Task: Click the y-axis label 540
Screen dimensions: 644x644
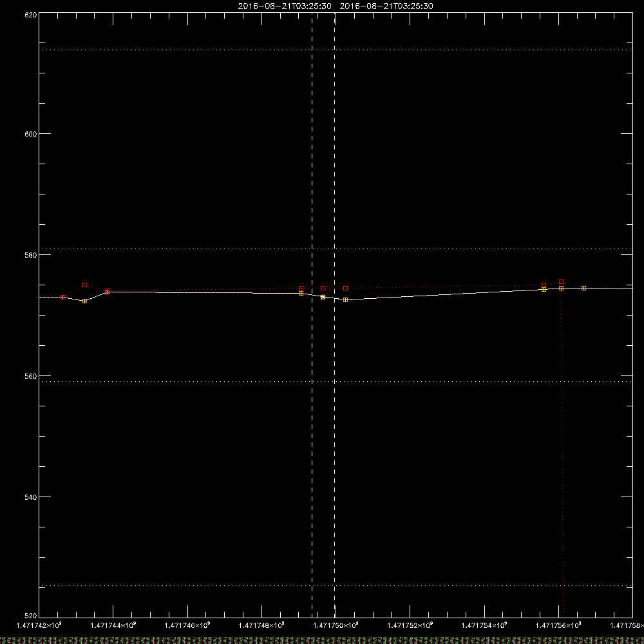Action: (31, 497)
